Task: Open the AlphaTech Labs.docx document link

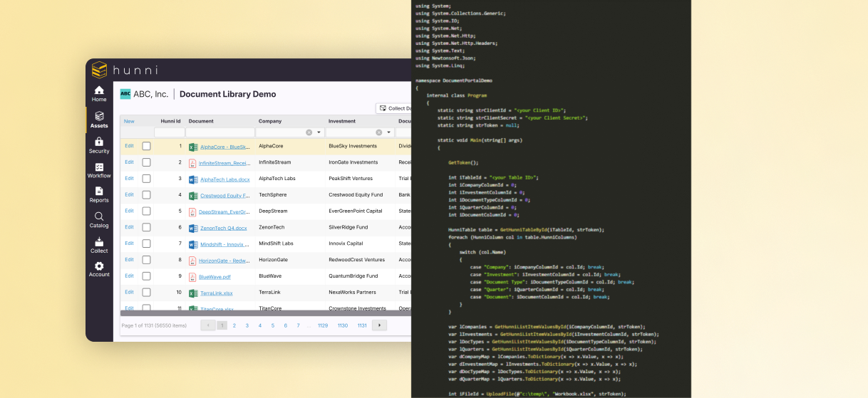Action: click(225, 179)
